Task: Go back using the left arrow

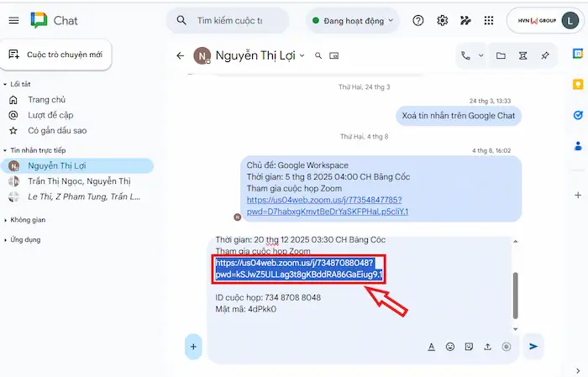Action: coord(180,56)
